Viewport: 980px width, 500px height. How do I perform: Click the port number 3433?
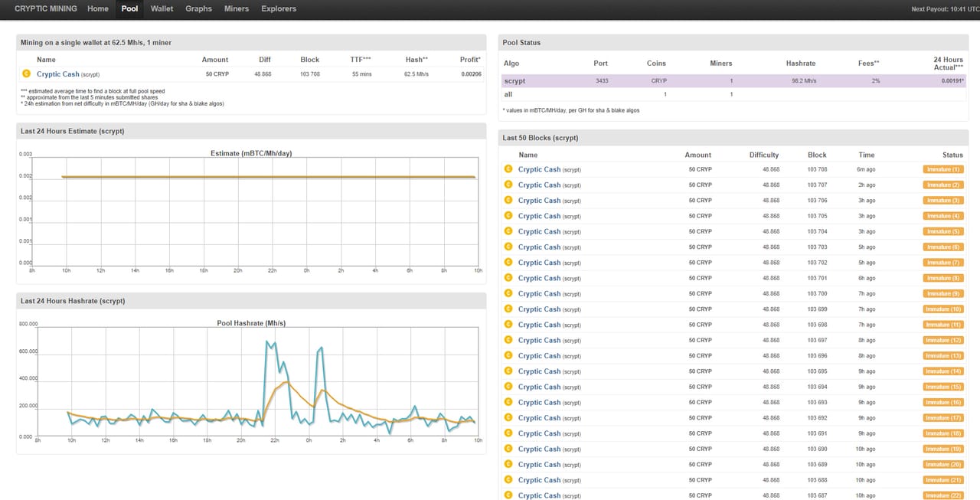coord(602,80)
